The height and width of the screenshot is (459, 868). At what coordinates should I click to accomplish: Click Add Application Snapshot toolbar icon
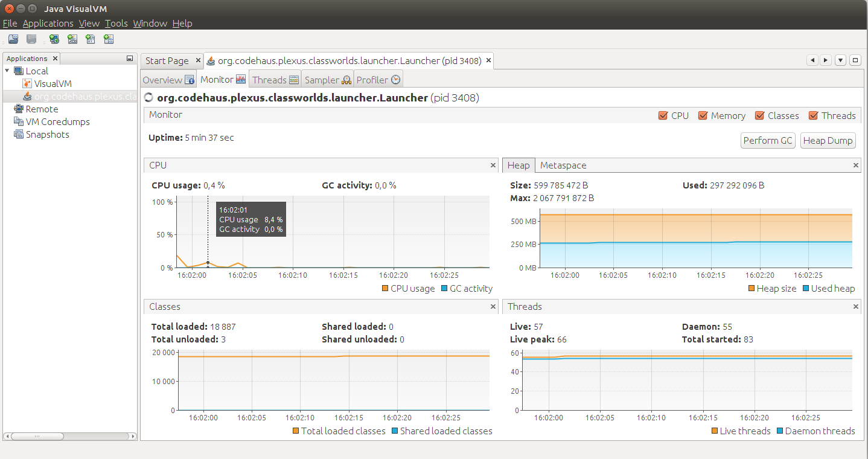109,39
